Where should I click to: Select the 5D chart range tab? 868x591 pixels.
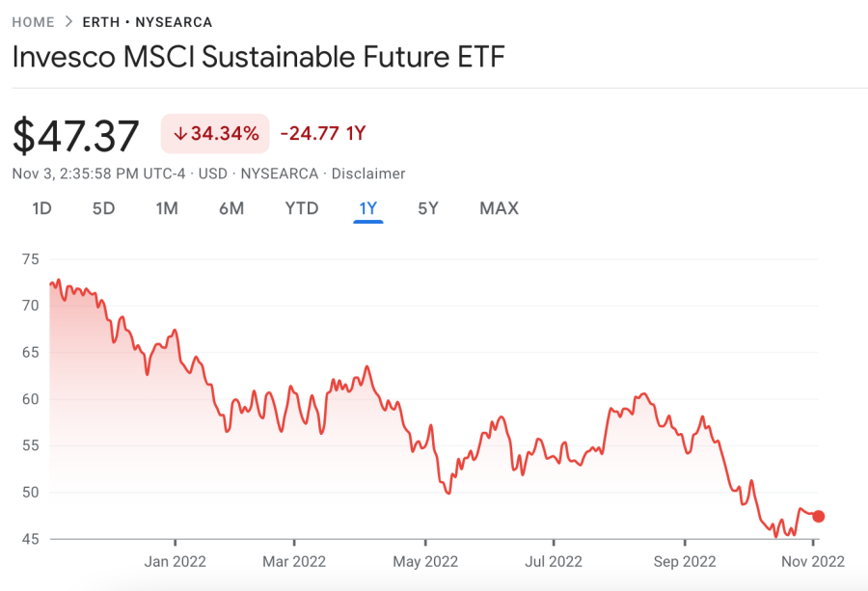103,208
